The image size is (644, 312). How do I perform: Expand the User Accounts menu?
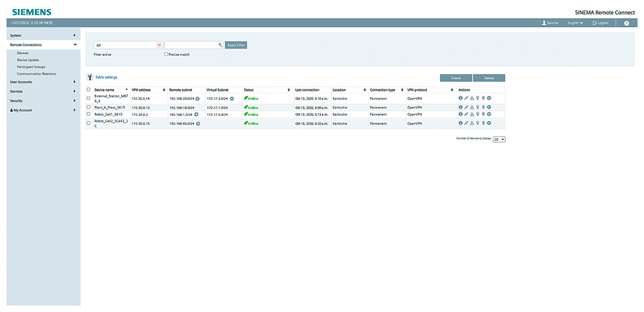(x=43, y=82)
